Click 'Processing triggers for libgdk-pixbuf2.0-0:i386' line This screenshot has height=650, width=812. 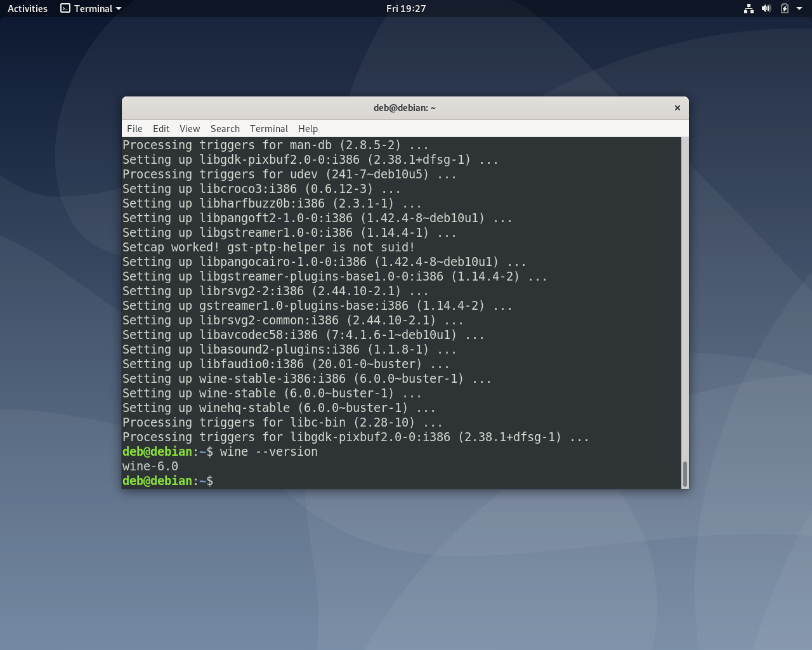tap(356, 437)
